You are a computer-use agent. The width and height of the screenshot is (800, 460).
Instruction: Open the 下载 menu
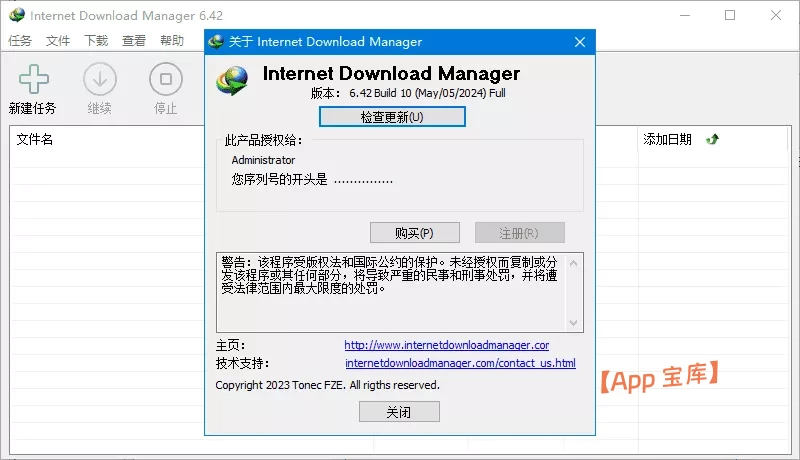coord(96,40)
